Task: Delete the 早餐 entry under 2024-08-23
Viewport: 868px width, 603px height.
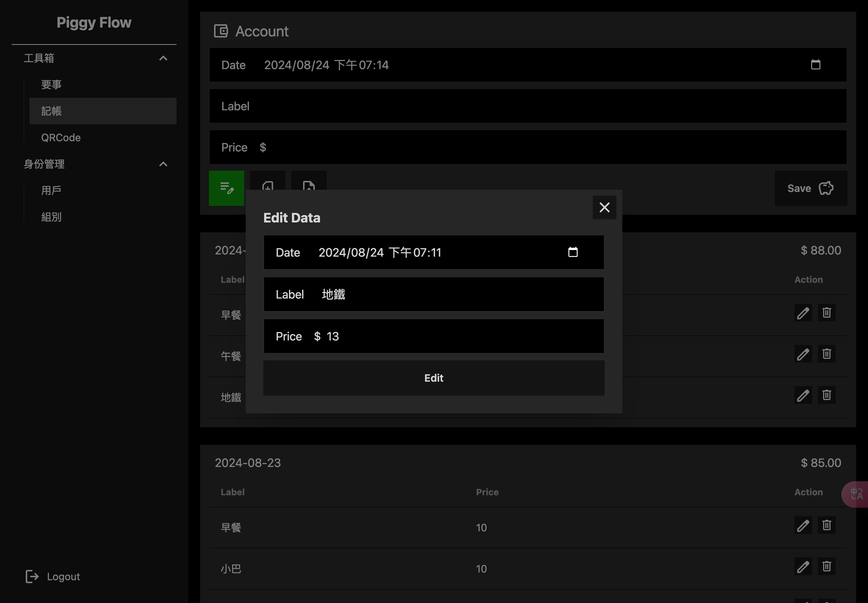Action: point(826,525)
